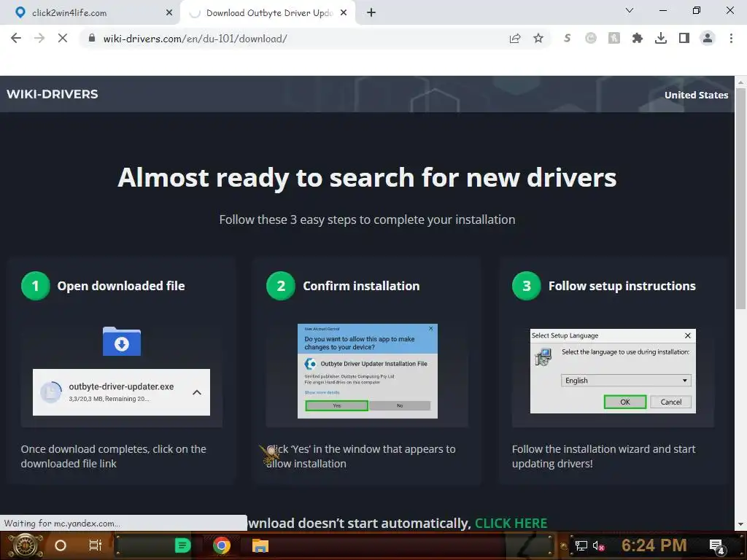Open network status tray icon
Image resolution: width=747 pixels, height=560 pixels.
pyautogui.click(x=581, y=545)
